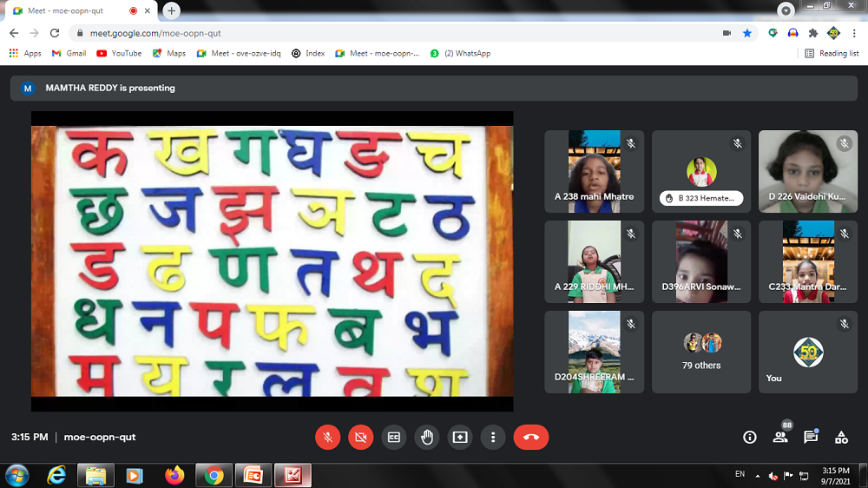Leave the call with red hang-up button
Viewport: 868px width, 488px height.
pyautogui.click(x=531, y=438)
